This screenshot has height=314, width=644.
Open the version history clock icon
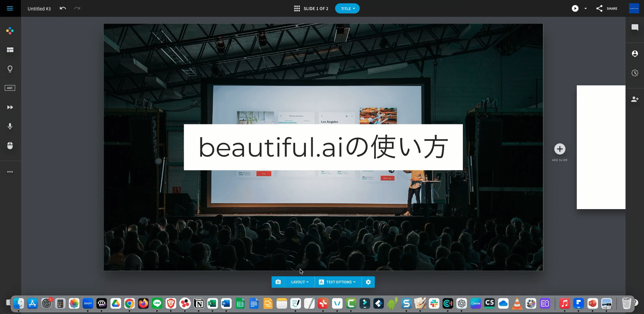click(635, 73)
